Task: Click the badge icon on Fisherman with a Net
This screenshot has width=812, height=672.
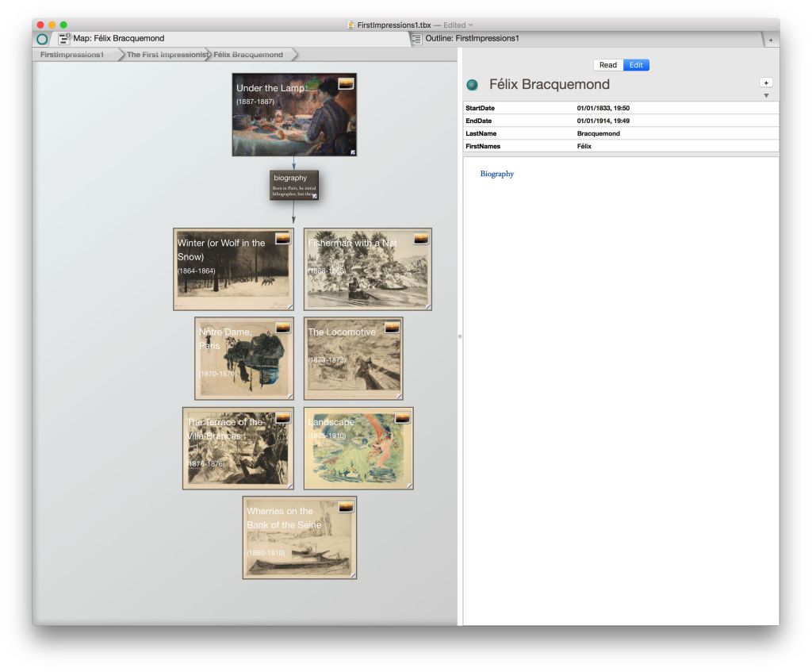Action: coord(421,238)
